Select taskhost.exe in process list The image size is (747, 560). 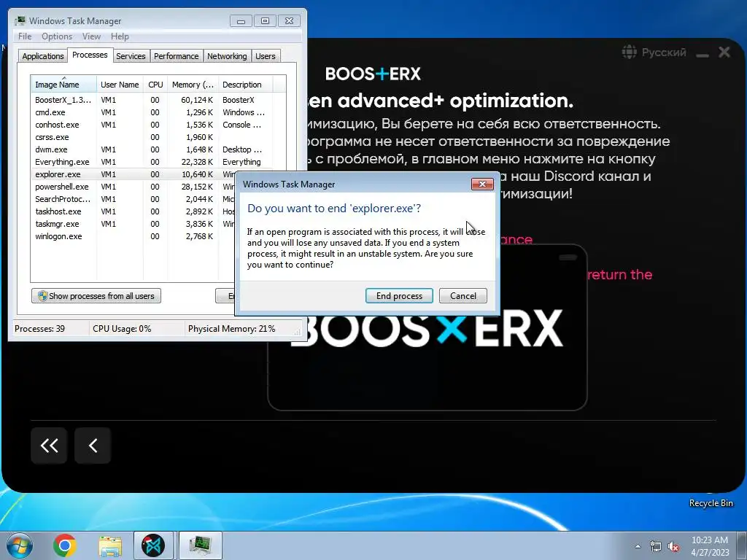pos(133,211)
